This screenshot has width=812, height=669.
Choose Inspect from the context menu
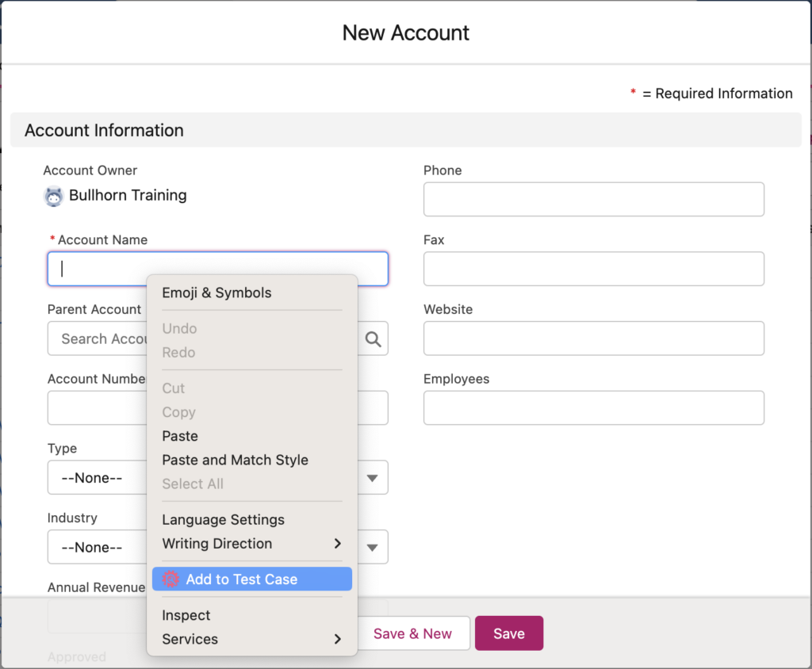(x=186, y=615)
